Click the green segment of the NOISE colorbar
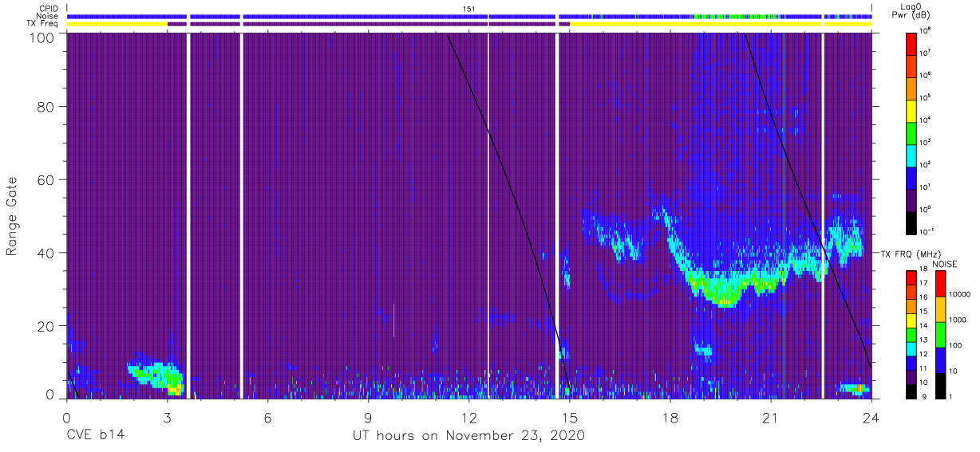 (941, 334)
